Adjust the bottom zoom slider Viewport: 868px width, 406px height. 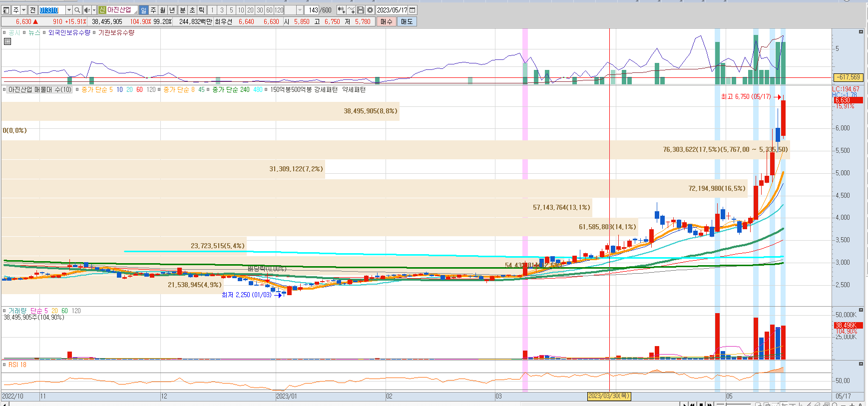pos(734,404)
